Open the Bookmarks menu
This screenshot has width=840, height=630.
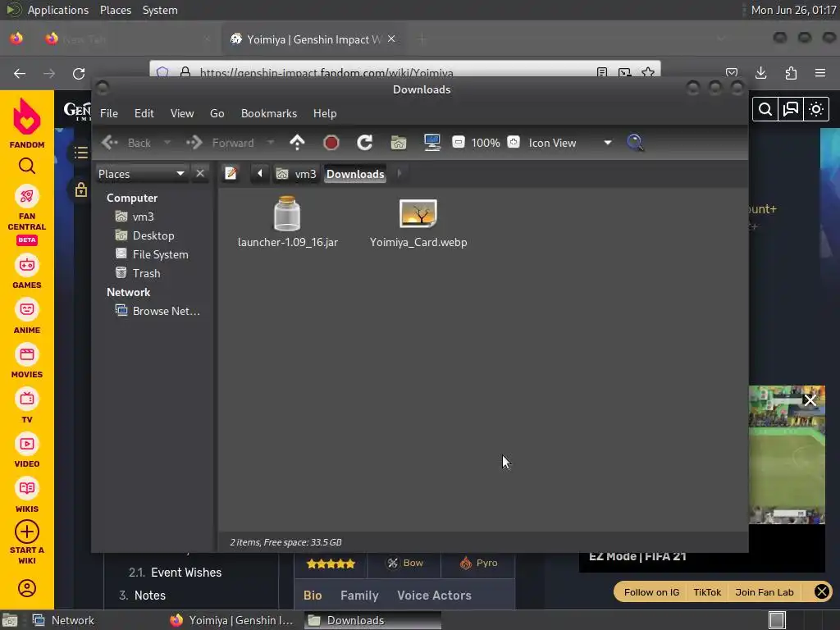pyautogui.click(x=269, y=113)
